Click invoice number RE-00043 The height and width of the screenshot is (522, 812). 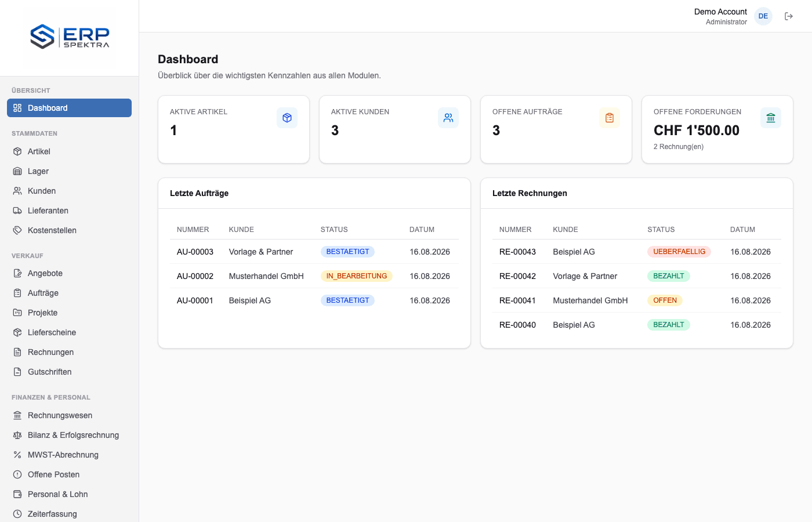pos(517,252)
